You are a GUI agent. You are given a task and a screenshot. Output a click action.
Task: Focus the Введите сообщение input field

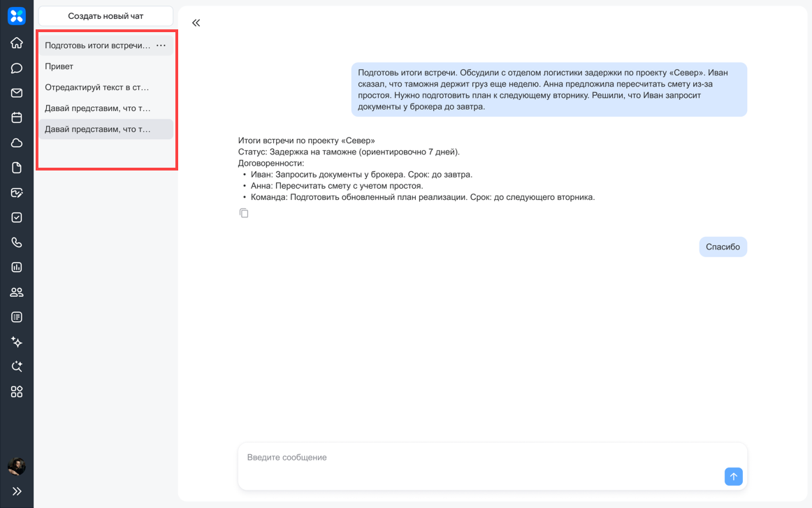tap(492, 466)
